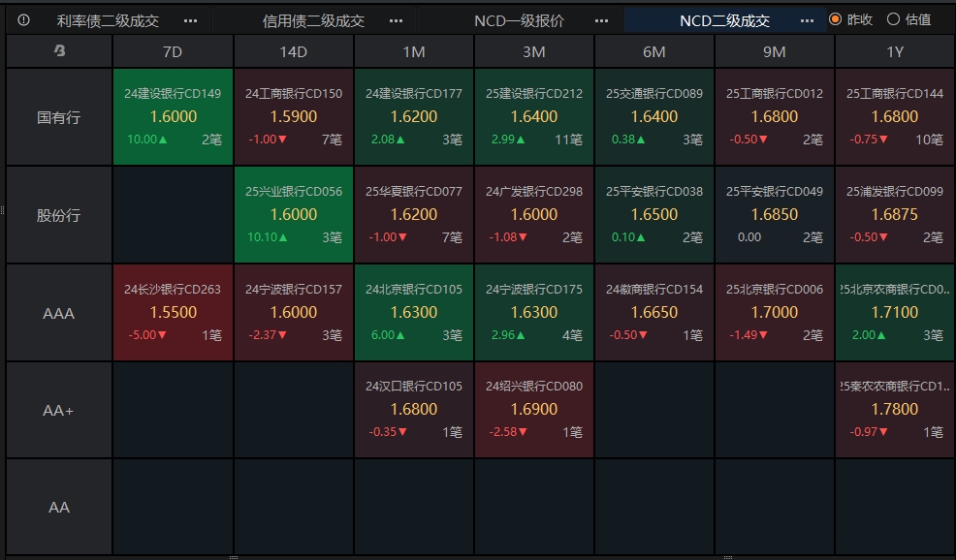Open the 25兴业银行CD056 cell
The image size is (956, 560).
point(293,214)
